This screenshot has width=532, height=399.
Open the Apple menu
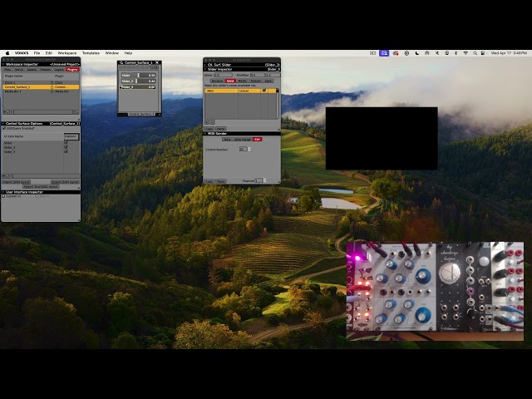coord(7,53)
